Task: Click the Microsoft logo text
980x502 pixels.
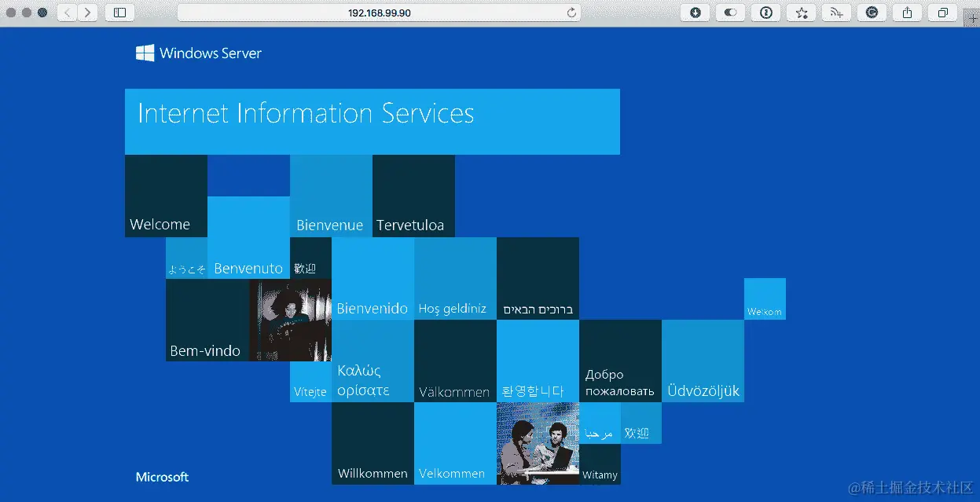Action: (162, 477)
